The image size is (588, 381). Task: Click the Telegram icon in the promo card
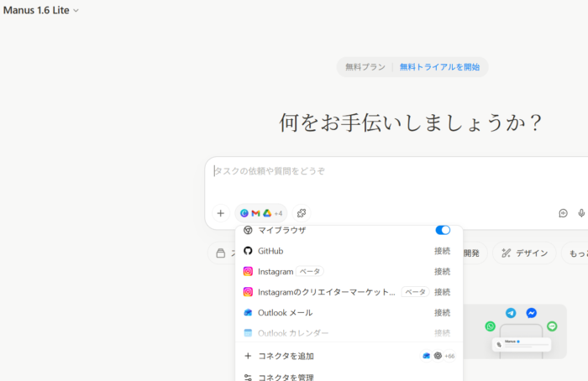(x=511, y=313)
